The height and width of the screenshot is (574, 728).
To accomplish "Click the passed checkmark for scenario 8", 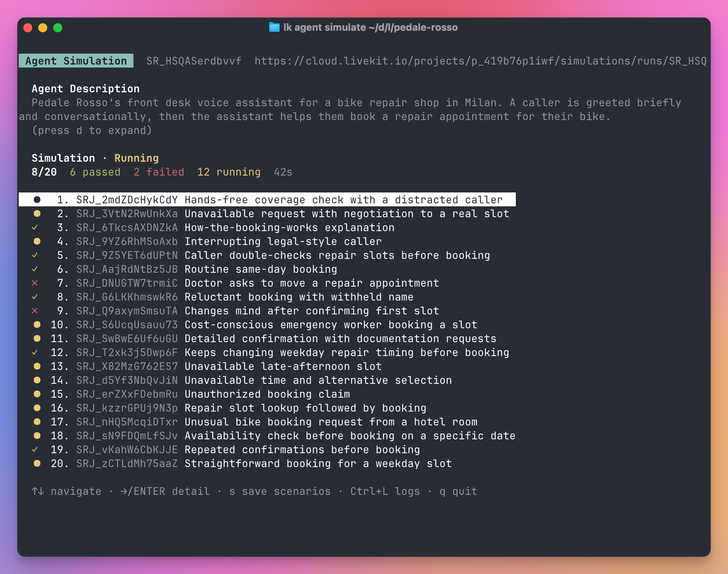I will (x=35, y=297).
